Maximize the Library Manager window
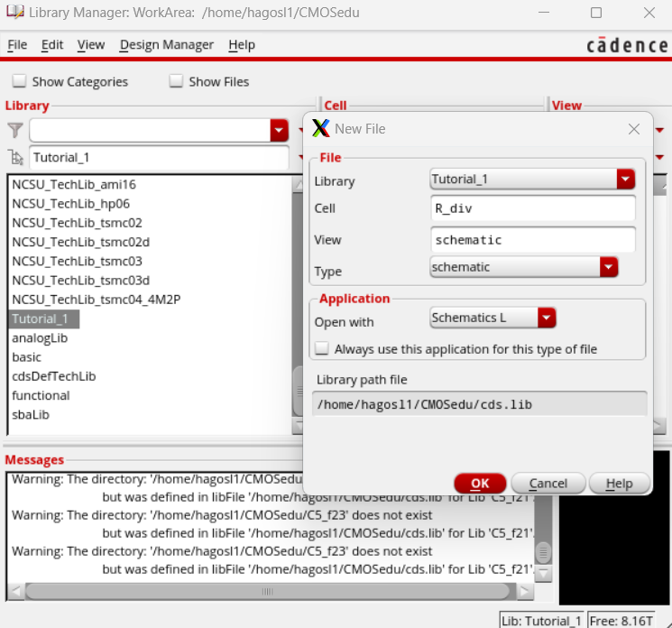Screen dimensions: 672x628 pyautogui.click(x=596, y=13)
